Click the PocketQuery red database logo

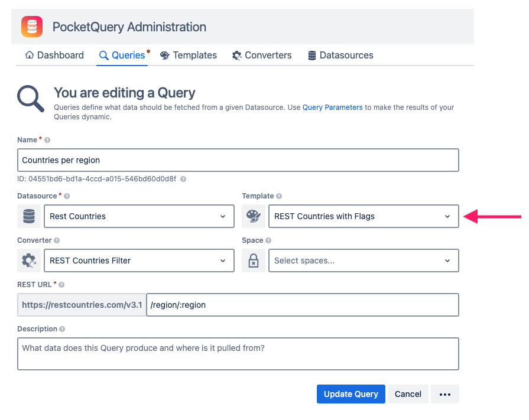point(32,26)
